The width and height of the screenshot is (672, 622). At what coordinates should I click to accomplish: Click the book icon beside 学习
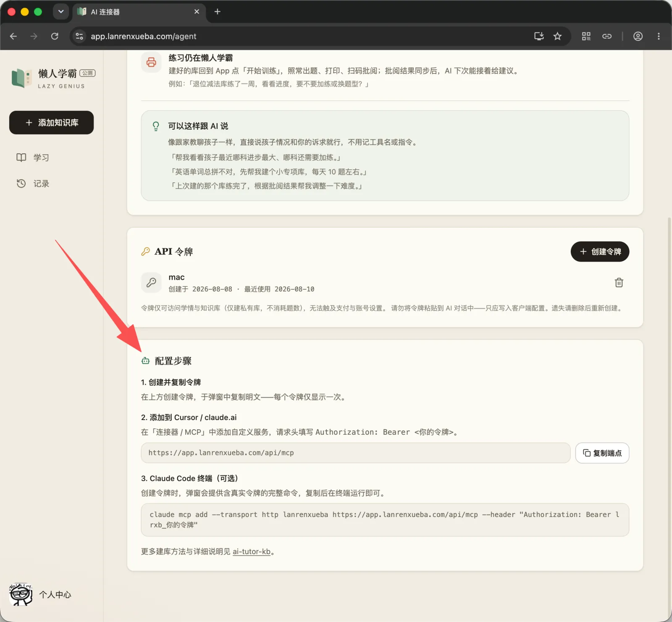pos(21,157)
